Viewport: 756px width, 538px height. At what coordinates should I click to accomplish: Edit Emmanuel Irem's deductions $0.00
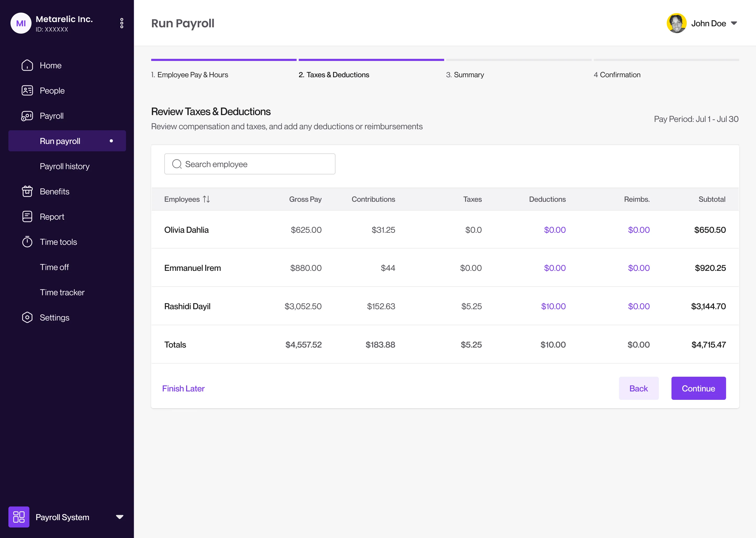point(555,268)
